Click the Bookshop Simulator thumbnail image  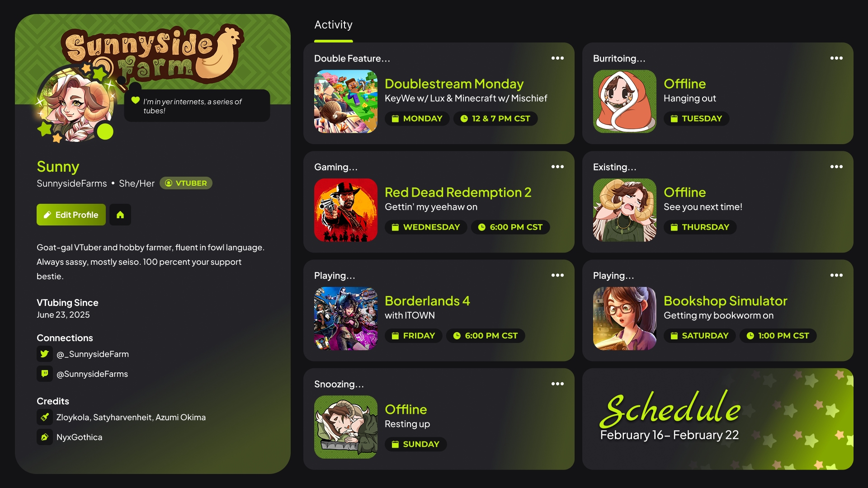[625, 319]
